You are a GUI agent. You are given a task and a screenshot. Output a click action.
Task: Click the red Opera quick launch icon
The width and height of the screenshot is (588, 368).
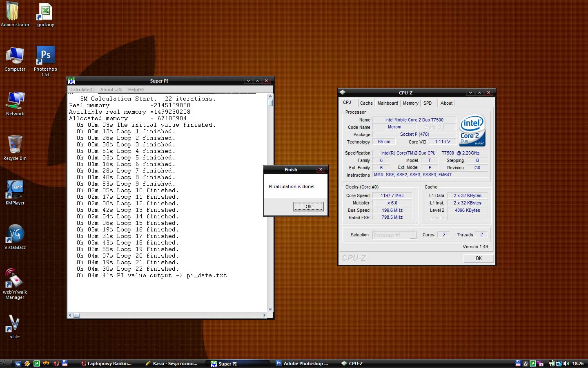56,364
